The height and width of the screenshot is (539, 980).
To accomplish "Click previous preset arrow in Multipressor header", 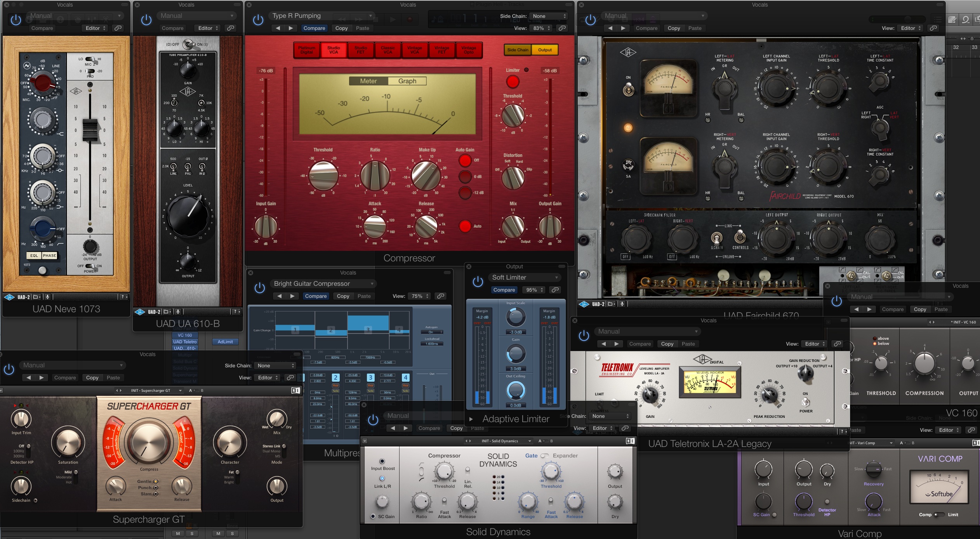I will (x=279, y=296).
